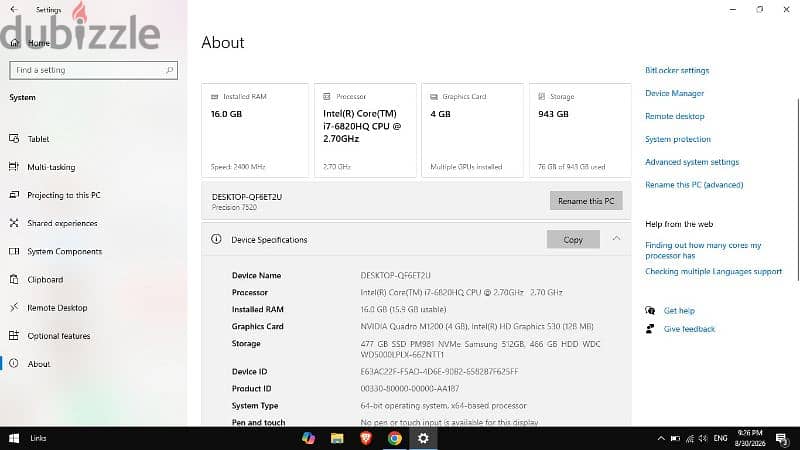The height and width of the screenshot is (450, 800).
Task: Copy the device specifications
Action: click(573, 239)
